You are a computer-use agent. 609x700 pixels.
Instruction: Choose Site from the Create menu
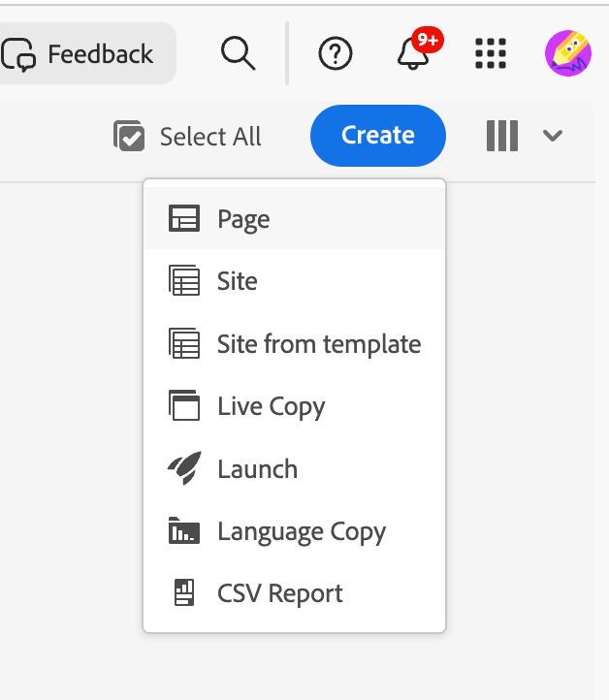(x=294, y=281)
